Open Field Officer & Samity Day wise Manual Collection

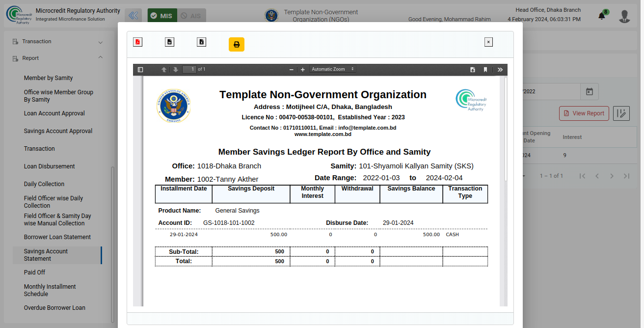click(x=58, y=219)
